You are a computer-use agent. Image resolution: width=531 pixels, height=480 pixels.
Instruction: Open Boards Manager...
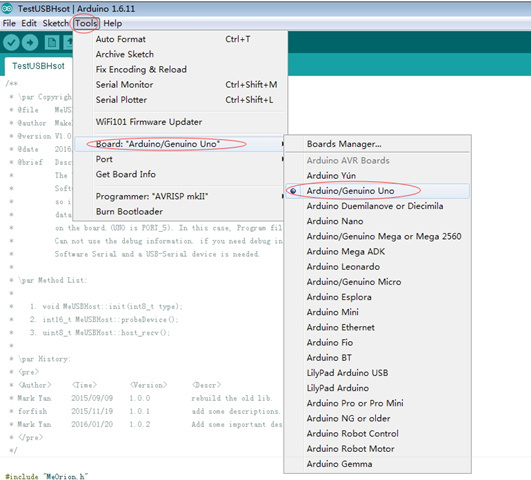pyautogui.click(x=377, y=144)
